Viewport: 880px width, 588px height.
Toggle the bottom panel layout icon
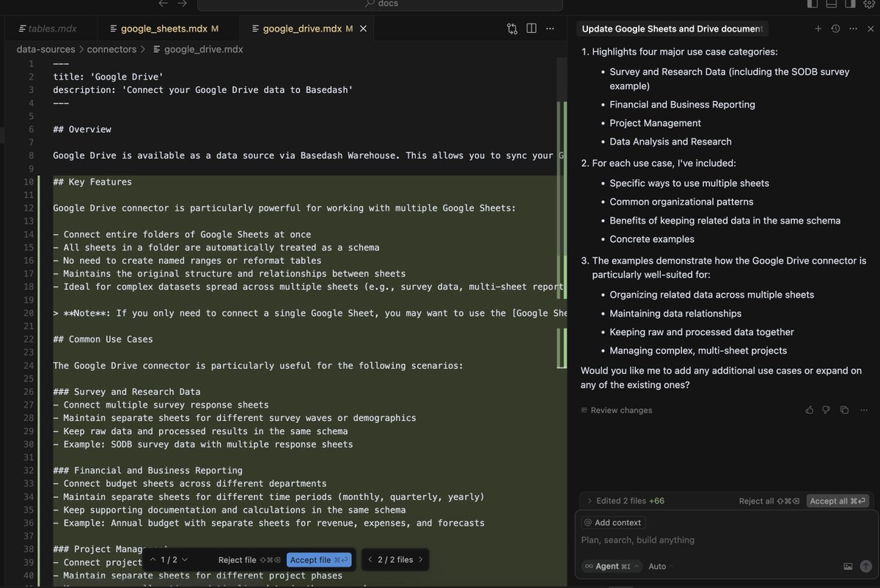tap(832, 4)
